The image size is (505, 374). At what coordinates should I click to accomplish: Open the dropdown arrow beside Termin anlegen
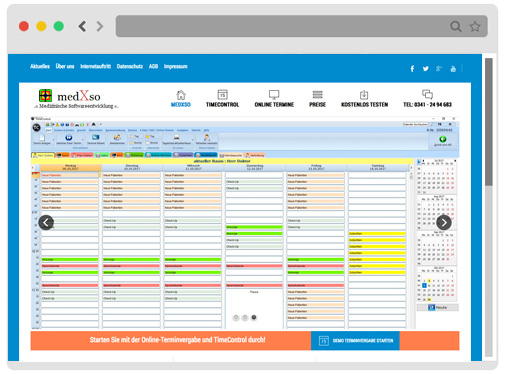pos(53,140)
